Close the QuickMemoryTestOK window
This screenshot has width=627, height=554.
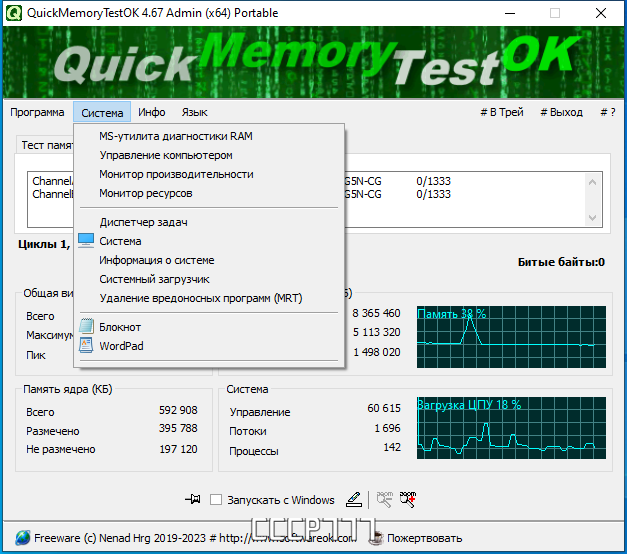point(601,13)
